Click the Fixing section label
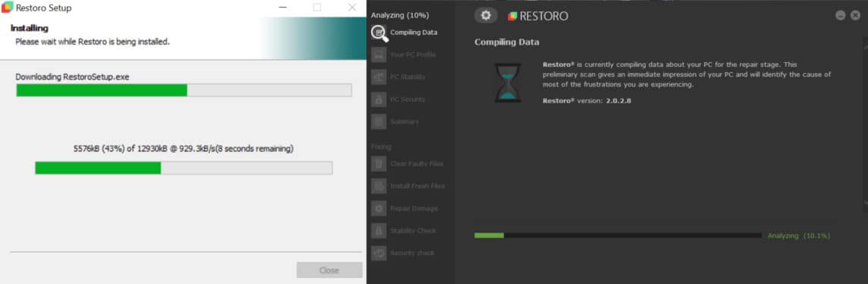 pos(381,147)
